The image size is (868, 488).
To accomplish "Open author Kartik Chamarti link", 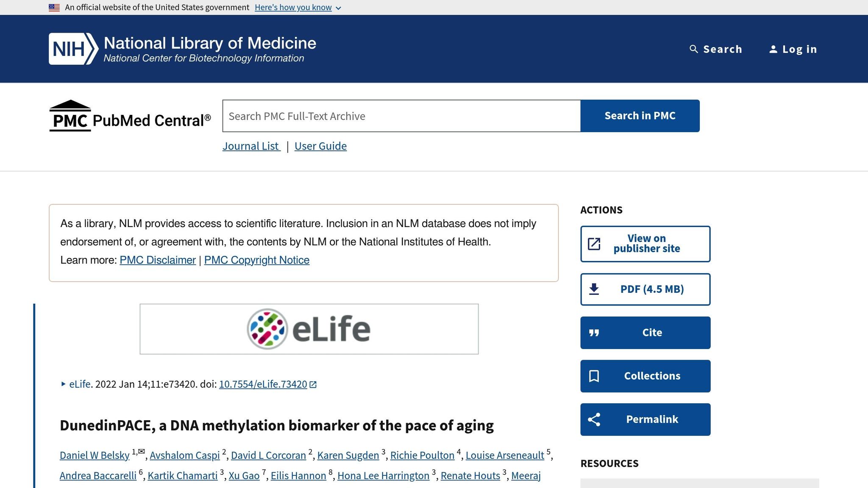I will [183, 476].
